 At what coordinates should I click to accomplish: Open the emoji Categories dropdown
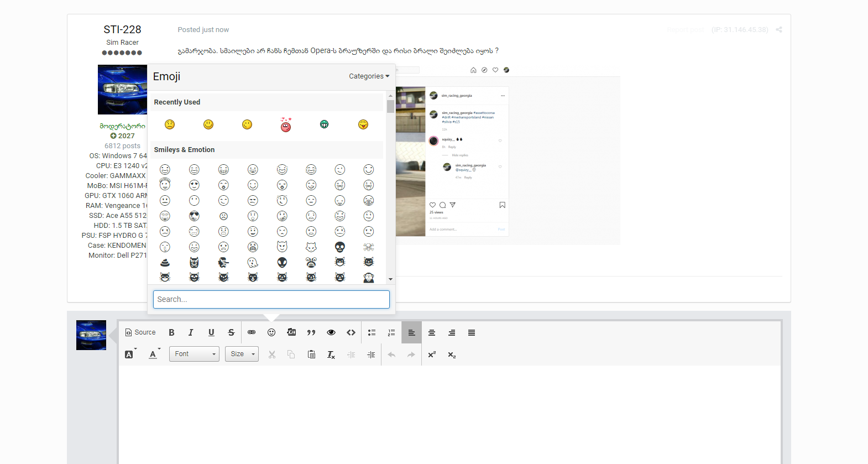[369, 76]
